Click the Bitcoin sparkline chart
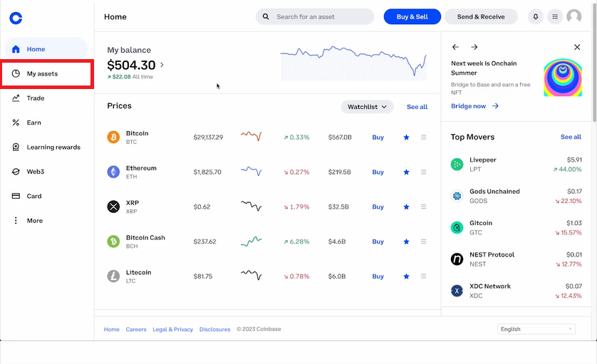 coord(251,135)
